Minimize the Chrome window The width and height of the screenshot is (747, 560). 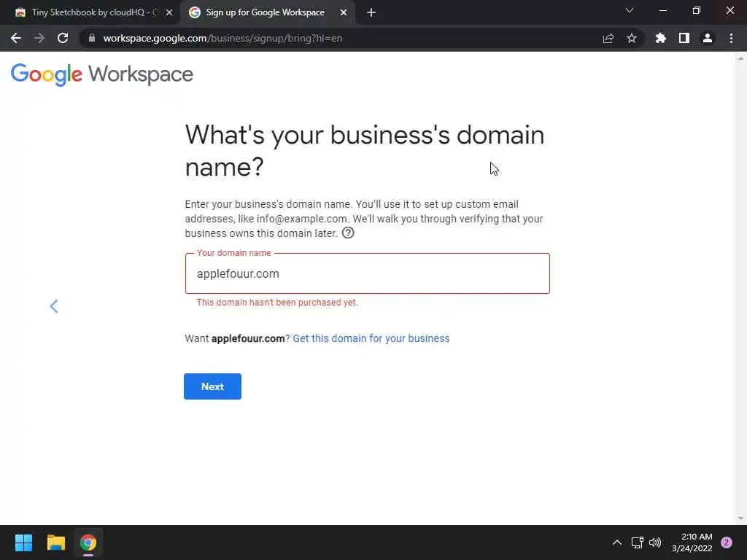tap(662, 10)
